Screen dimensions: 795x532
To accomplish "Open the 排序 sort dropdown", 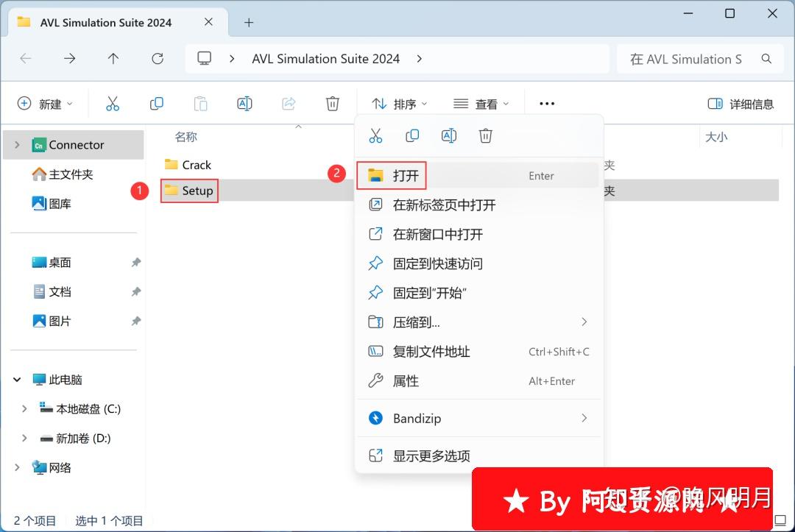I will (398, 103).
